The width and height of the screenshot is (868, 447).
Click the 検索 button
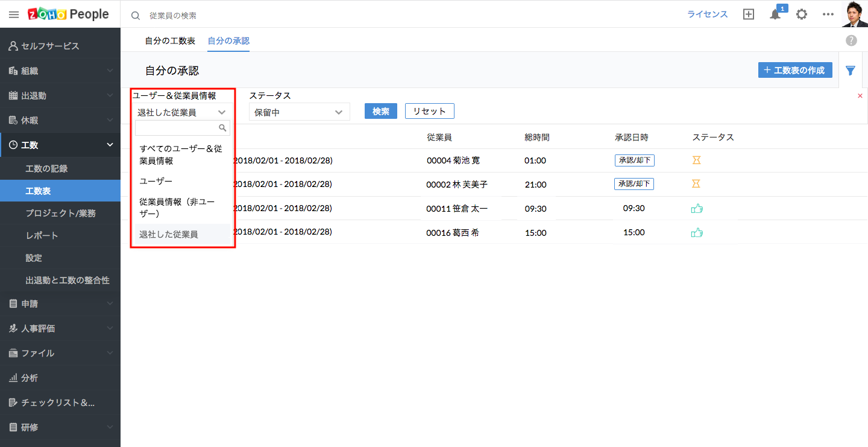pos(380,111)
